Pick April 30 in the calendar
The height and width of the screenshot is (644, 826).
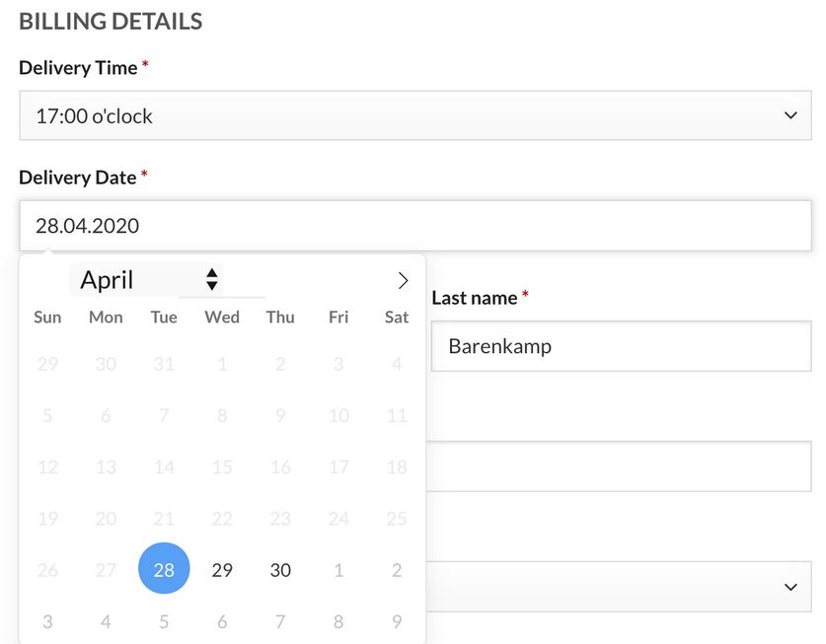pos(280,570)
